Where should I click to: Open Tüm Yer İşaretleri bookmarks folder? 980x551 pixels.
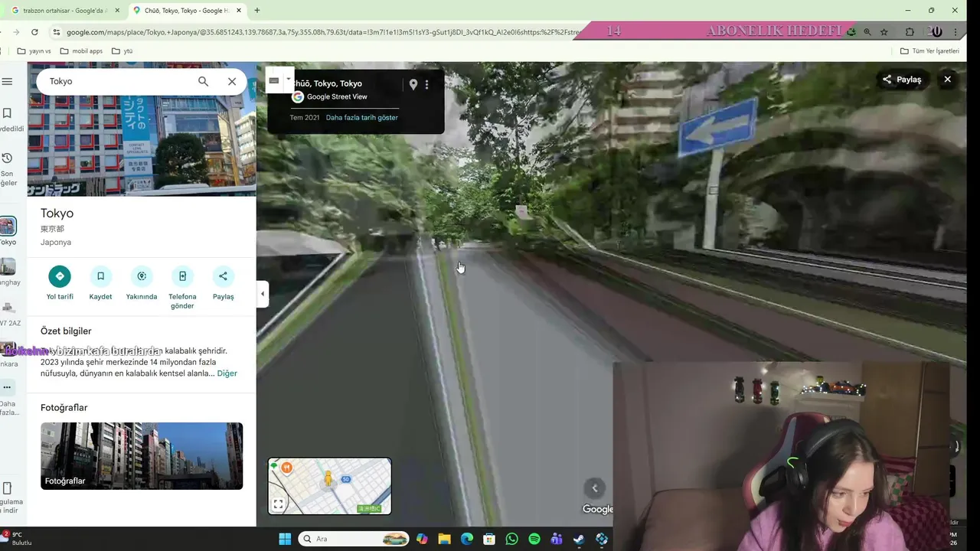click(929, 51)
